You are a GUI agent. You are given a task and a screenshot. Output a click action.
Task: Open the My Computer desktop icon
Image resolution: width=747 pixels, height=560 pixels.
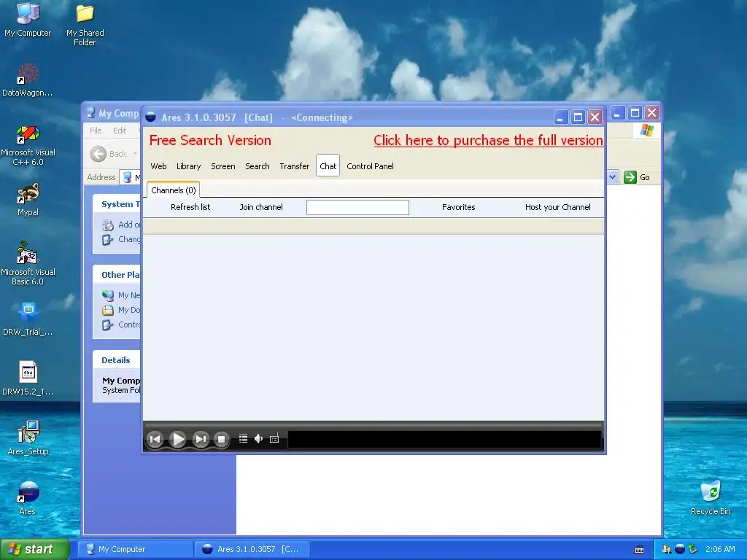pos(28,20)
